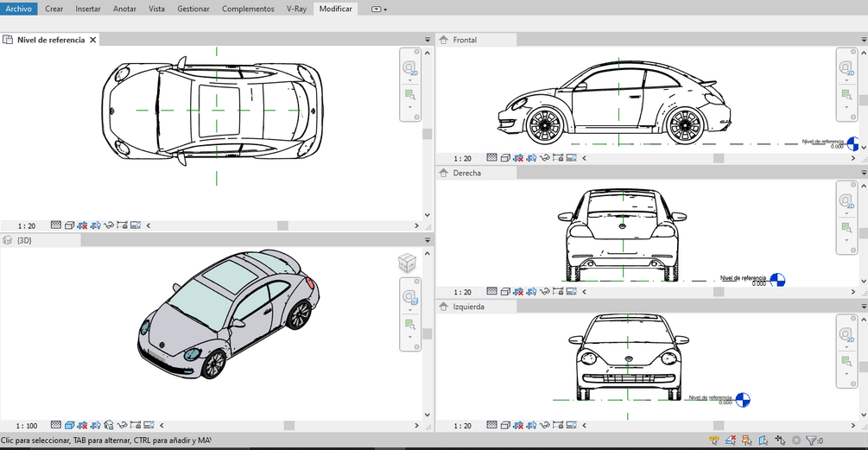Expand zoom options dropdown in Nivel de referencia view
The width and height of the screenshot is (868, 450).
point(410,107)
